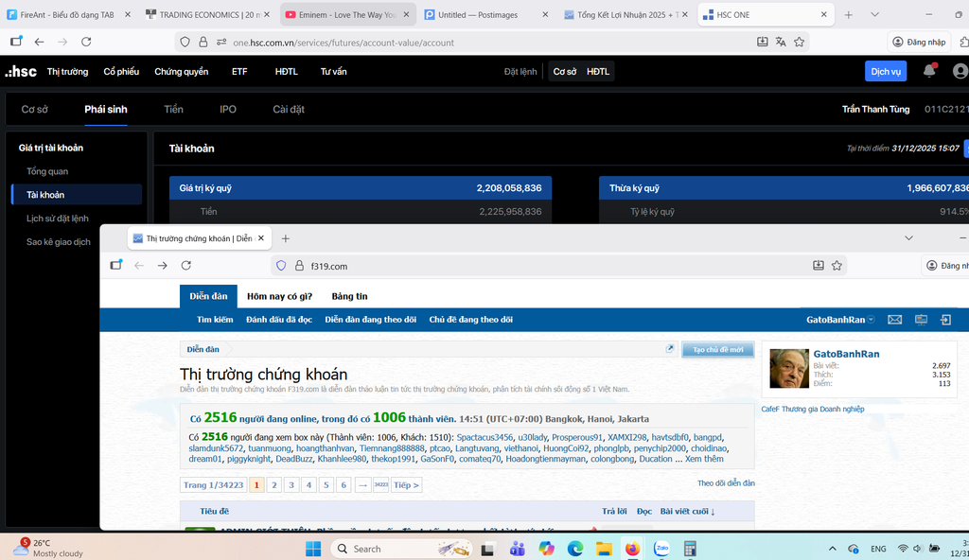Open Cổ phiếu menu in HSC header
This screenshot has width=969, height=560.
click(121, 72)
